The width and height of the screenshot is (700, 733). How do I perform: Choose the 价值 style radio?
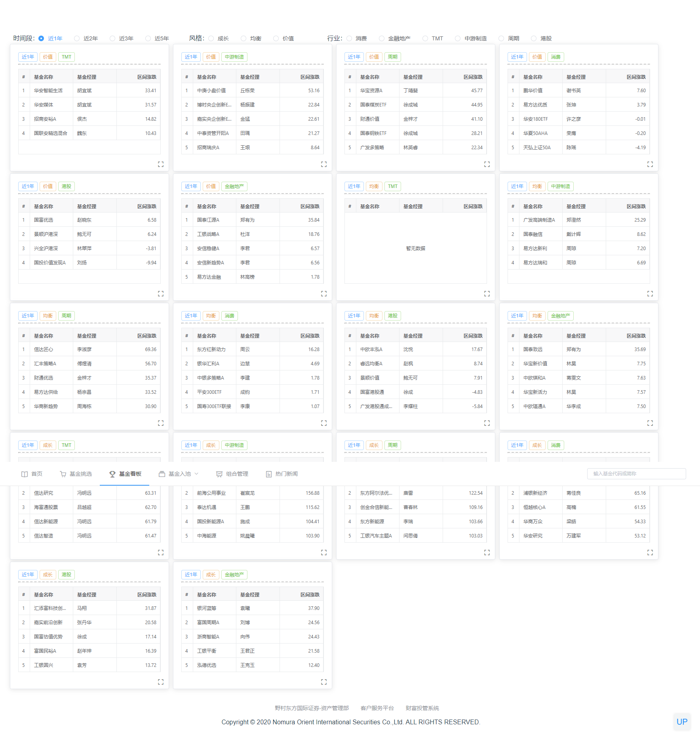[276, 38]
